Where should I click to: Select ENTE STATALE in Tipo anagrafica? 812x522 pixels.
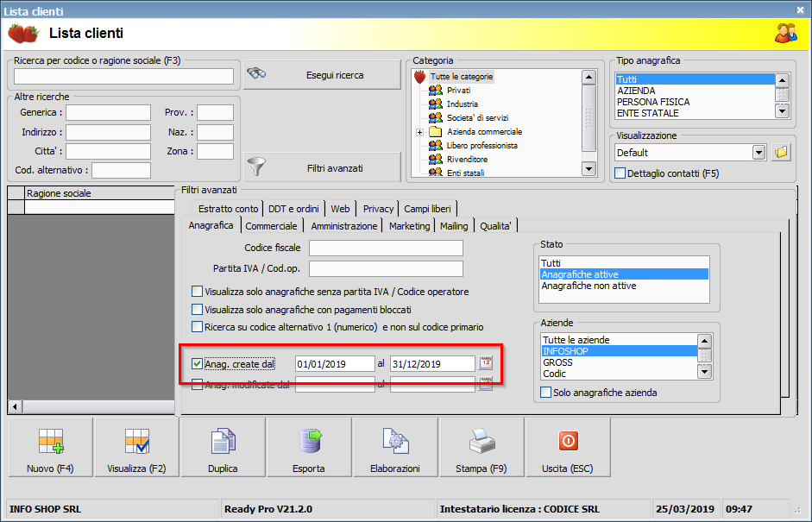[695, 113]
